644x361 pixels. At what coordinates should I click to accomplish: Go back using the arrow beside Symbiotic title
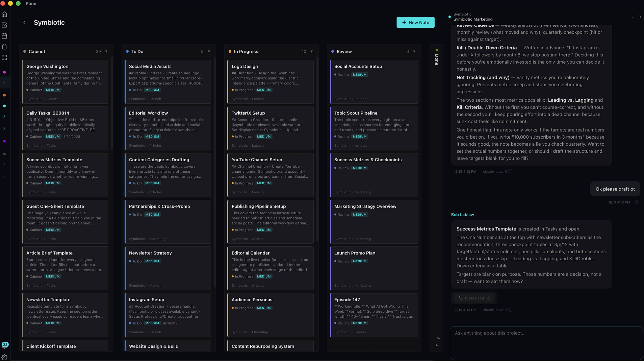pyautogui.click(x=24, y=22)
